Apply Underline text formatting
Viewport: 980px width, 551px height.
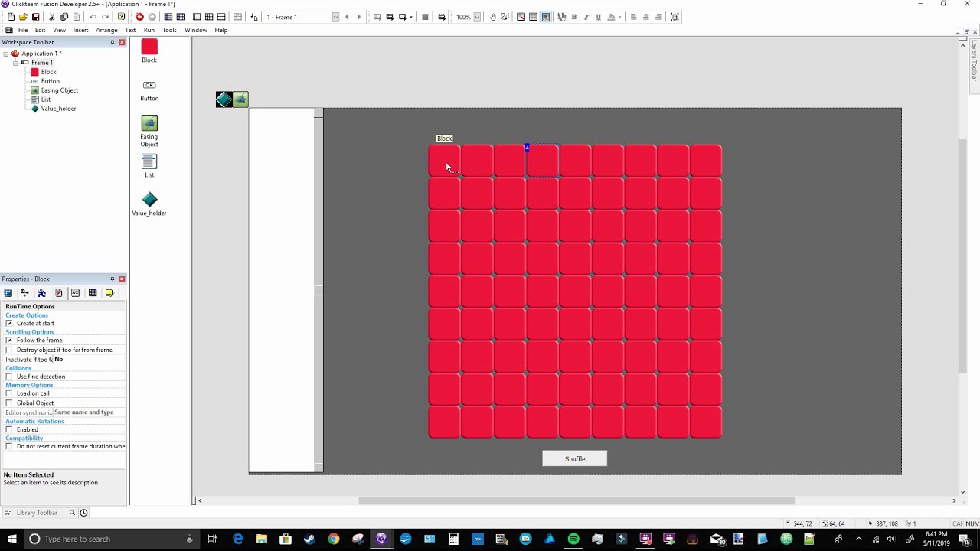pyautogui.click(x=598, y=17)
